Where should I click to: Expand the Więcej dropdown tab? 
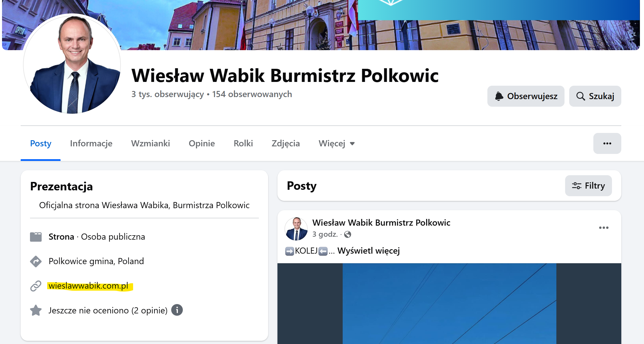(x=337, y=143)
